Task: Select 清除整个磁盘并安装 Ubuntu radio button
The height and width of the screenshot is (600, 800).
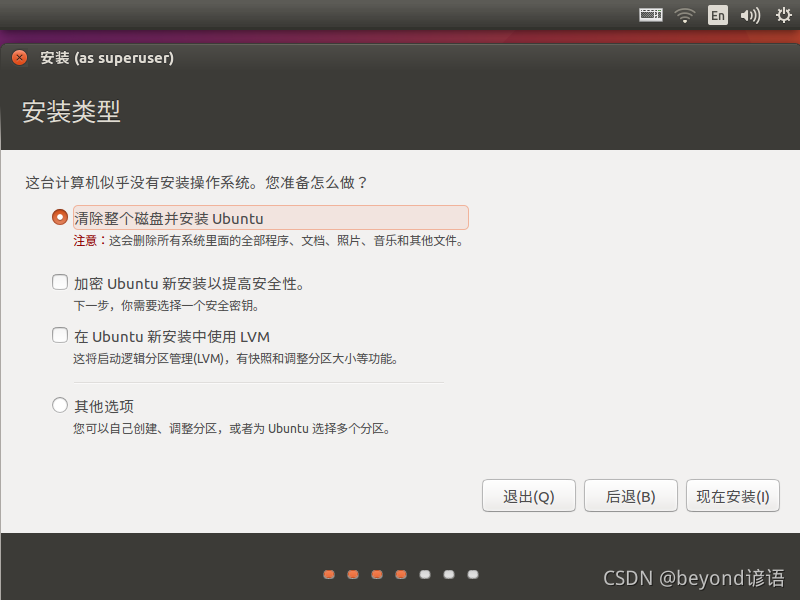Action: (60, 217)
